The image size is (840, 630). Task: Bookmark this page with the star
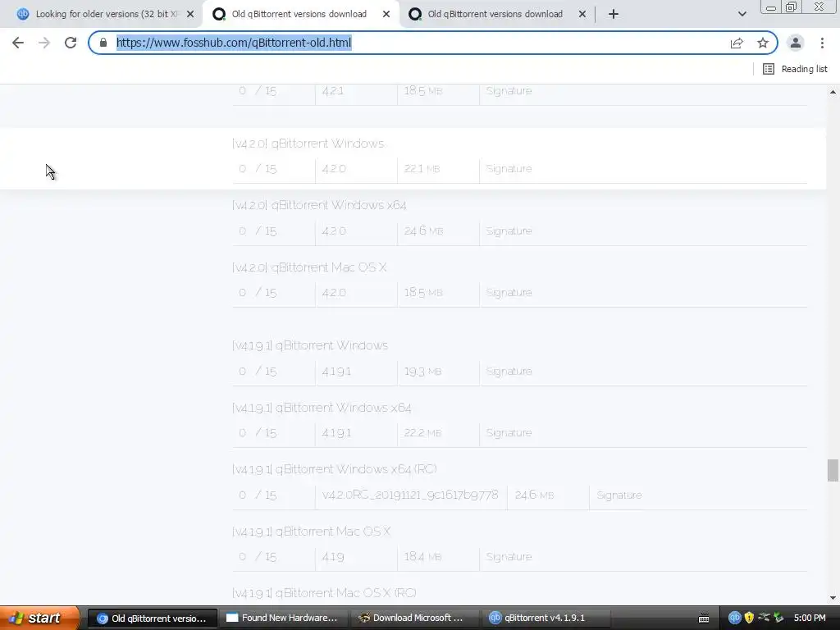[763, 43]
